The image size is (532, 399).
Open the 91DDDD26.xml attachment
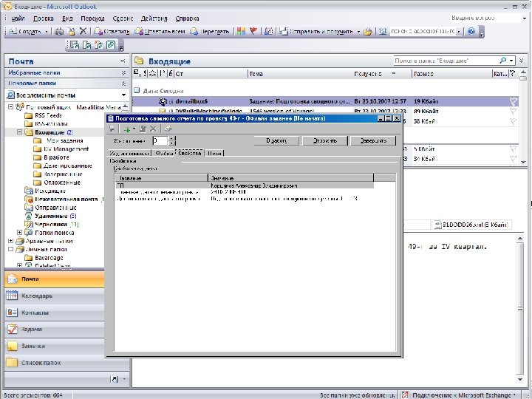pos(471,225)
